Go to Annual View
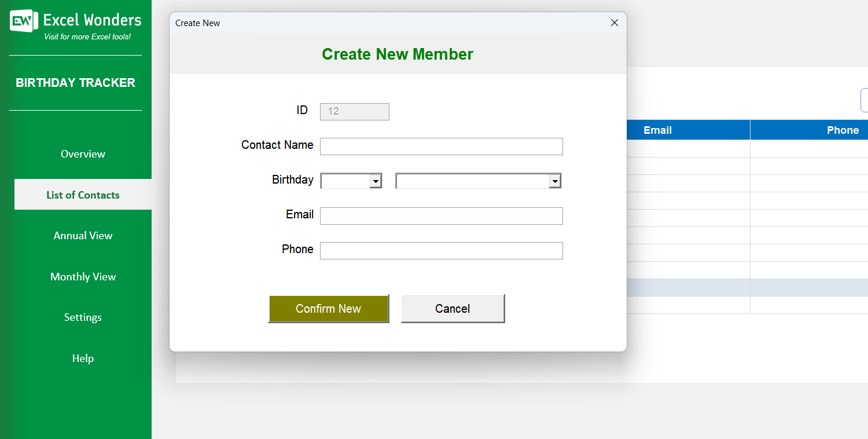Screen dimensions: 868x439 pyautogui.click(x=83, y=236)
